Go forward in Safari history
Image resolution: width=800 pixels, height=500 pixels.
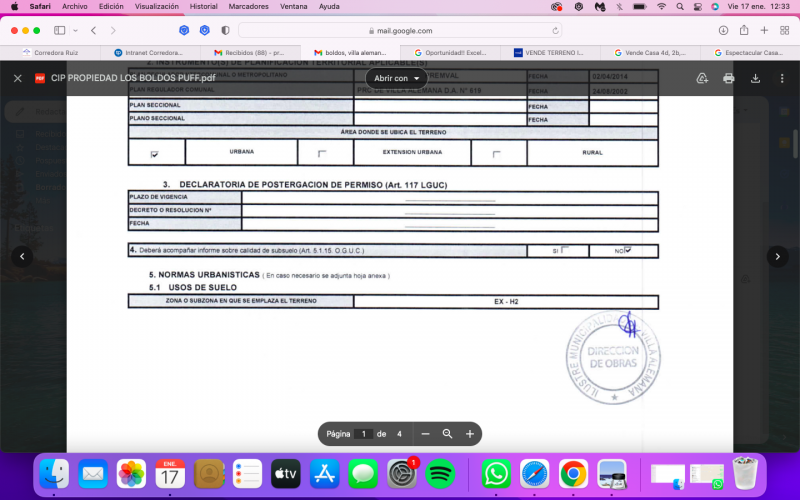pos(113,31)
